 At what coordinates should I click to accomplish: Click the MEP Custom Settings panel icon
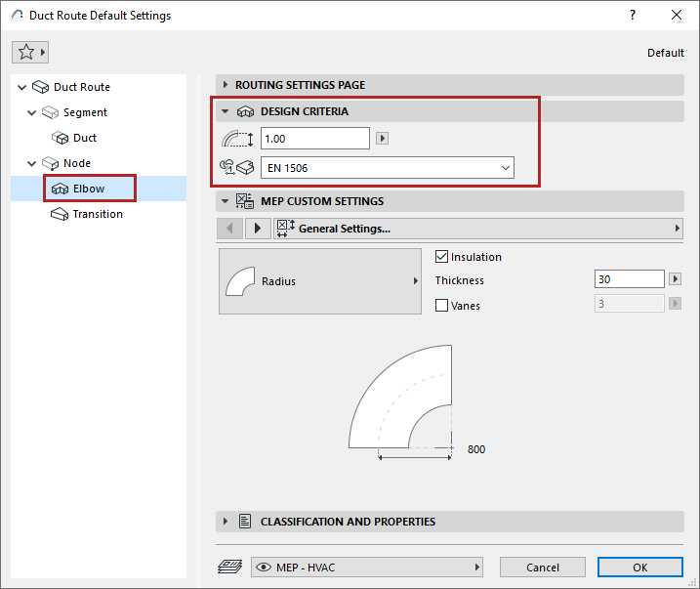coord(245,201)
